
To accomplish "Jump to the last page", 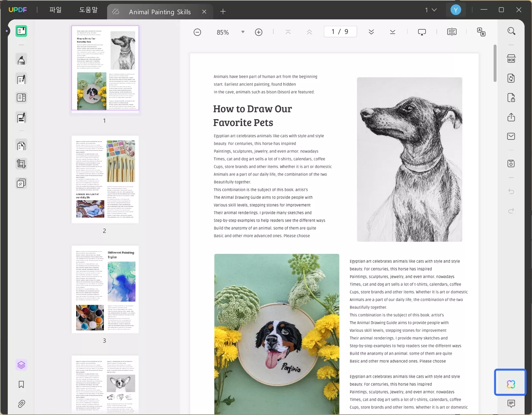I will pyautogui.click(x=393, y=32).
